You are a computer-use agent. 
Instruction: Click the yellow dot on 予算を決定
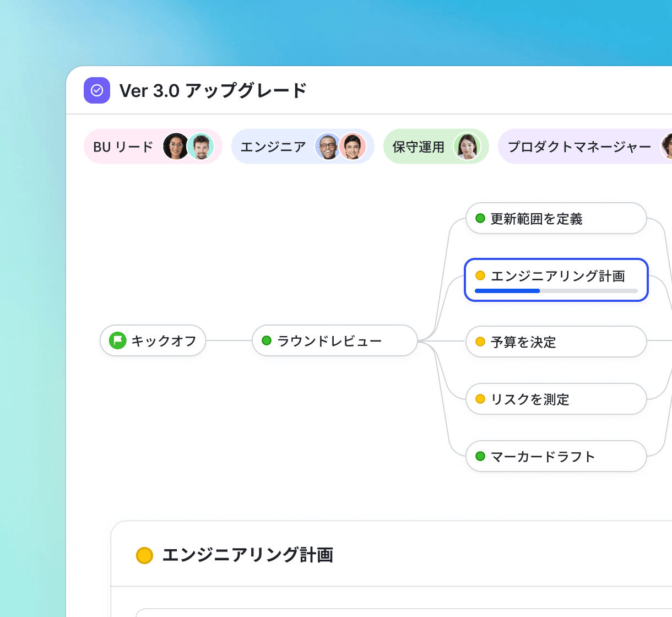coord(480,342)
